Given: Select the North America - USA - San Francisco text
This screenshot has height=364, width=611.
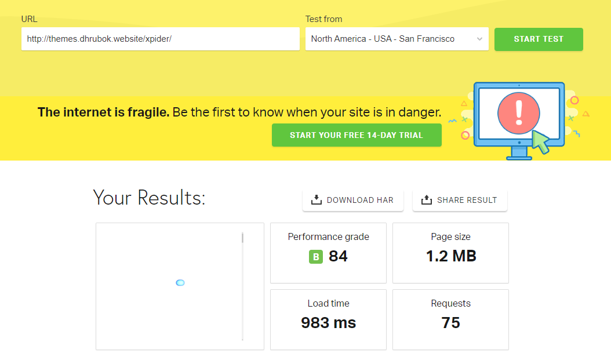Looking at the screenshot, I should coord(383,39).
